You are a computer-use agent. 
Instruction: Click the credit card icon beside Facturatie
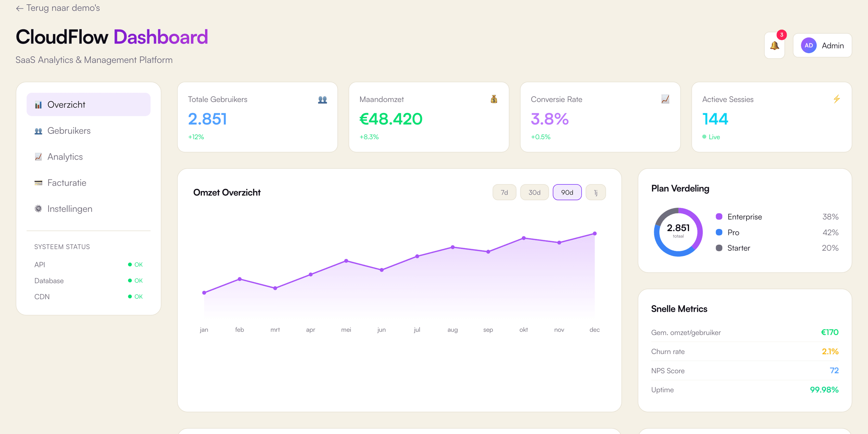pos(38,183)
